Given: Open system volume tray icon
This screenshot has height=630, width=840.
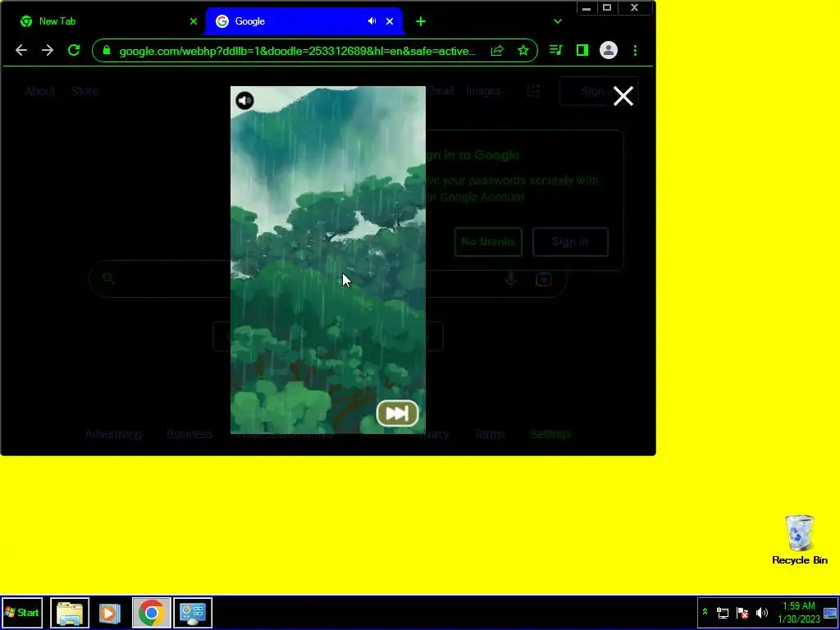Looking at the screenshot, I should 762,613.
